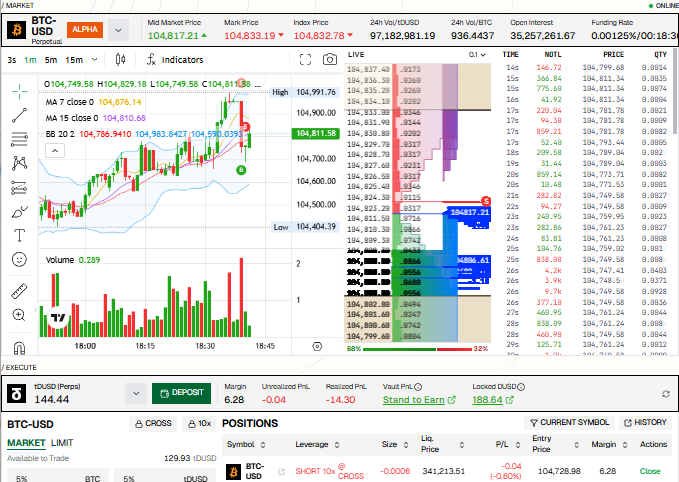
Task: Show info for Locked DUSD
Action: (521, 387)
